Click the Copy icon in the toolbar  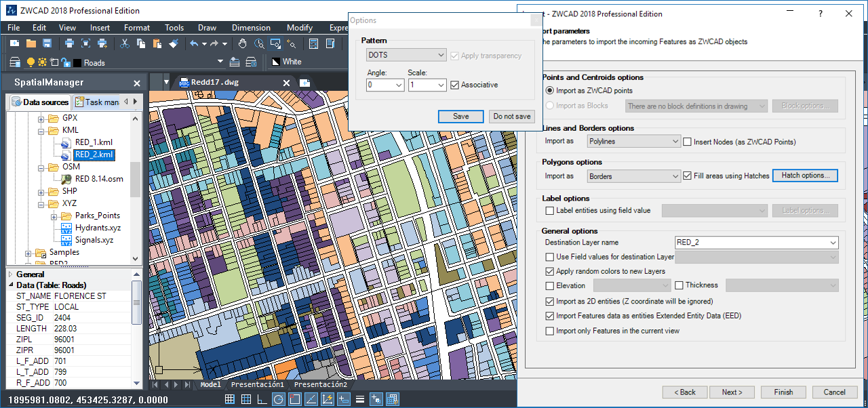tap(141, 43)
